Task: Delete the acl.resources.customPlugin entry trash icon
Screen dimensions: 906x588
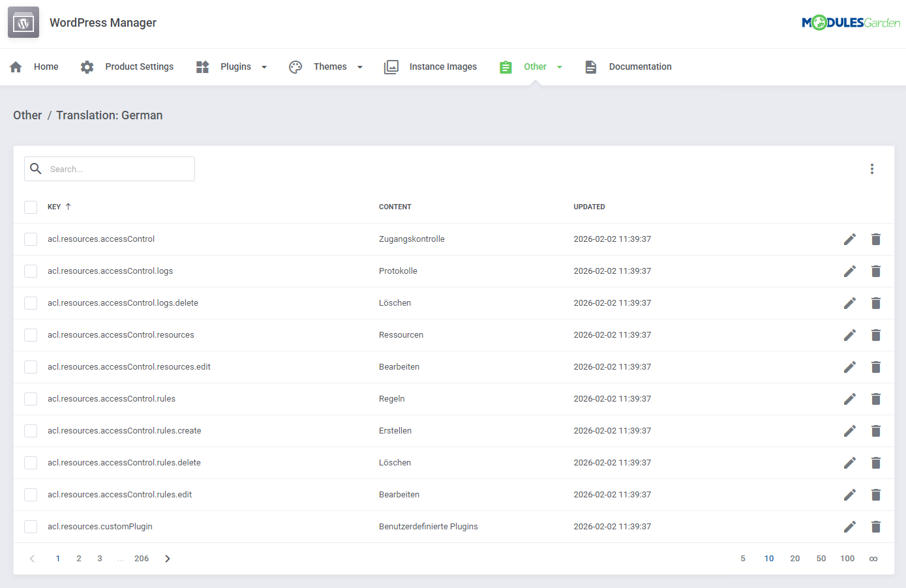Action: tap(875, 526)
